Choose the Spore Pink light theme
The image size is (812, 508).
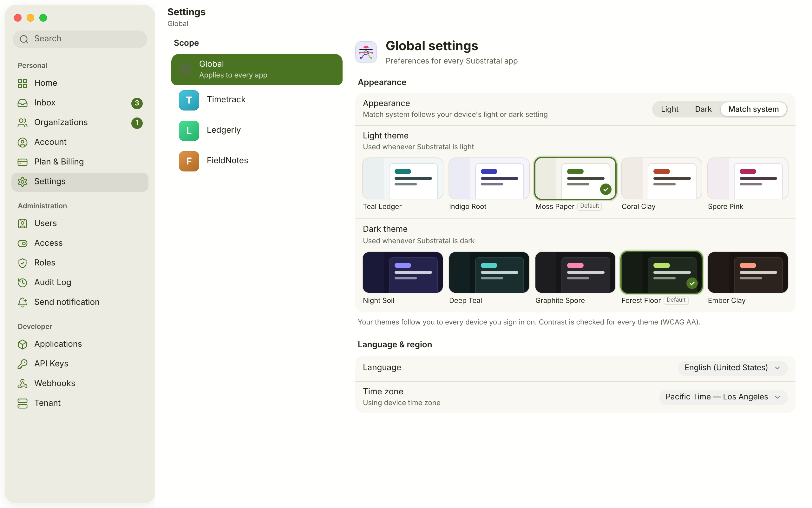click(x=748, y=178)
